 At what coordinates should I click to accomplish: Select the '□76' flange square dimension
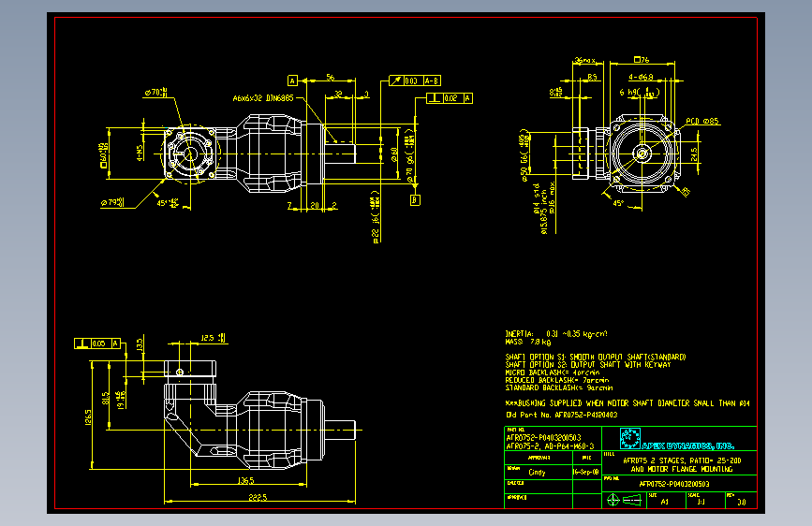(x=642, y=60)
